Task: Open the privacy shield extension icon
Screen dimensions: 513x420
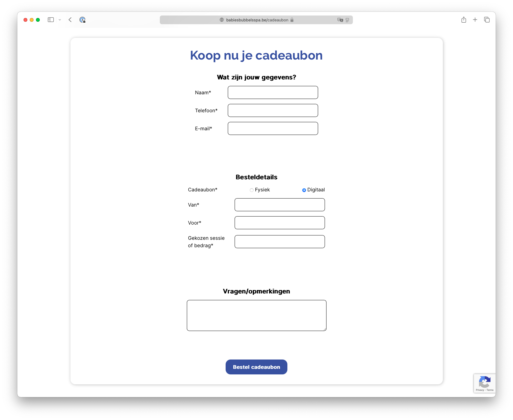Action: 82,20
